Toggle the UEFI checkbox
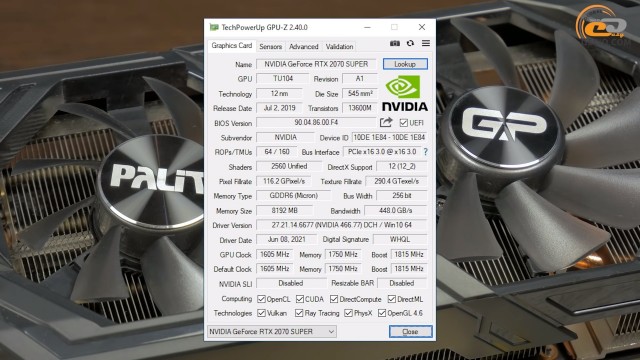 (x=404, y=122)
